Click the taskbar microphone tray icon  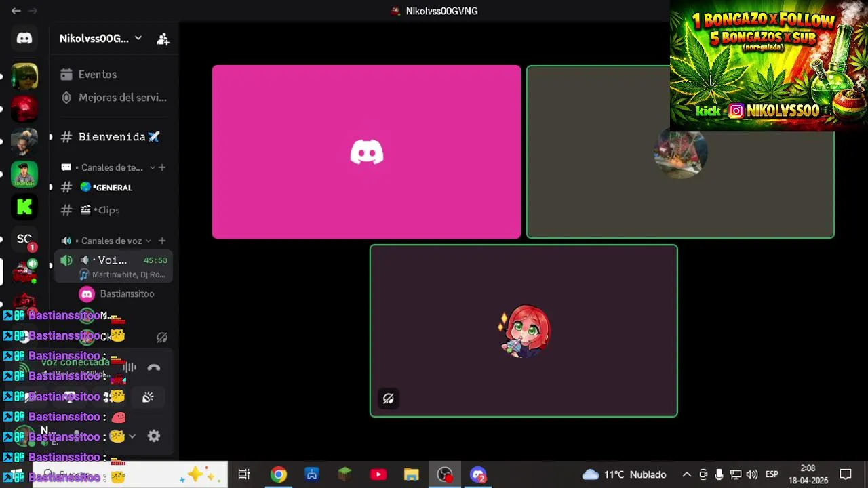pyautogui.click(x=719, y=474)
